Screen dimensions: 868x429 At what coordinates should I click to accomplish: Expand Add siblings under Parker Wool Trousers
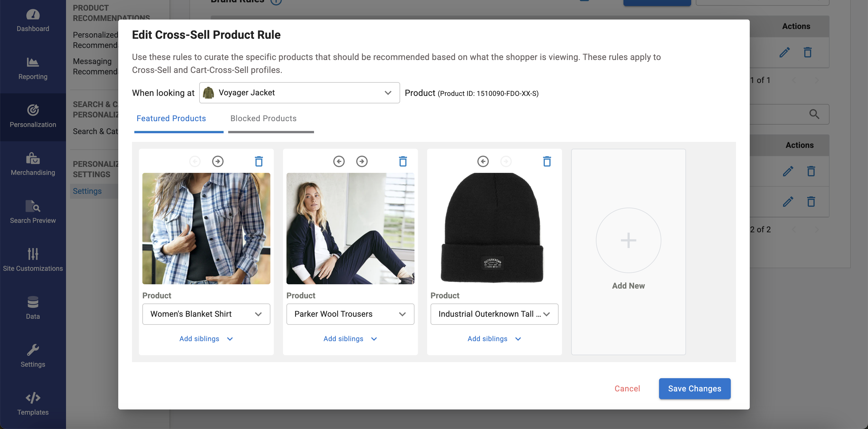pos(350,339)
